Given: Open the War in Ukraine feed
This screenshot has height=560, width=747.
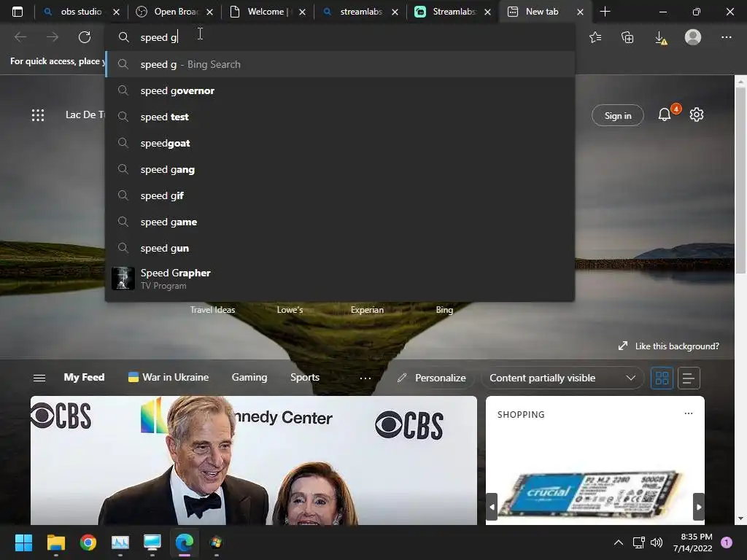Looking at the screenshot, I should point(169,377).
